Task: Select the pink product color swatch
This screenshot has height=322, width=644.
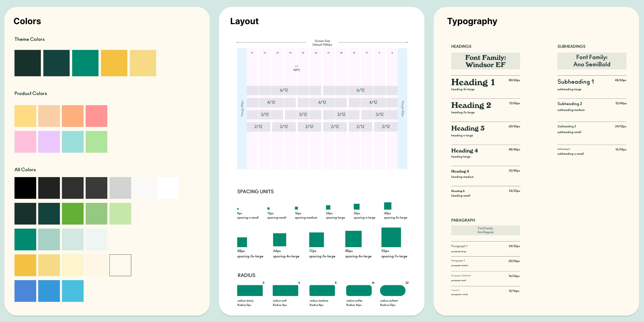Action: click(x=25, y=142)
